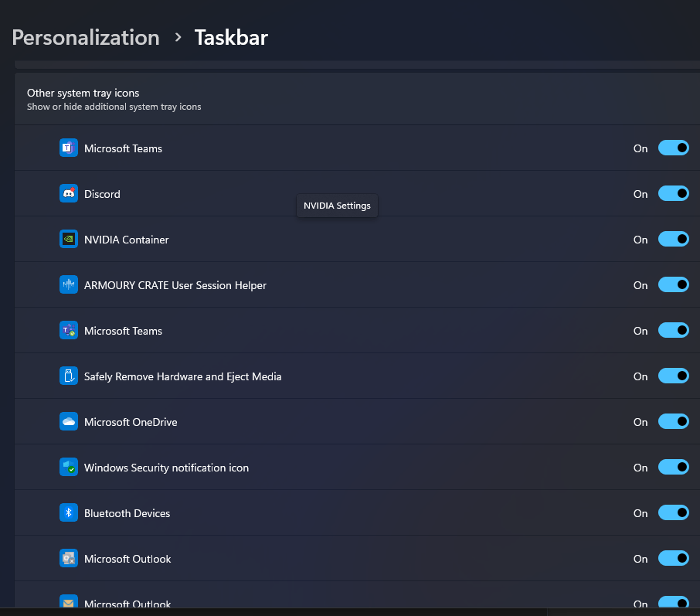The width and height of the screenshot is (700, 616).
Task: Click 'Windows Security notification icon' label
Action: point(167,468)
